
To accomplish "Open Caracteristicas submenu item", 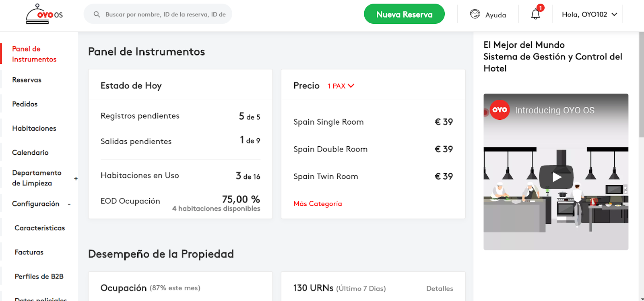I will (40, 228).
